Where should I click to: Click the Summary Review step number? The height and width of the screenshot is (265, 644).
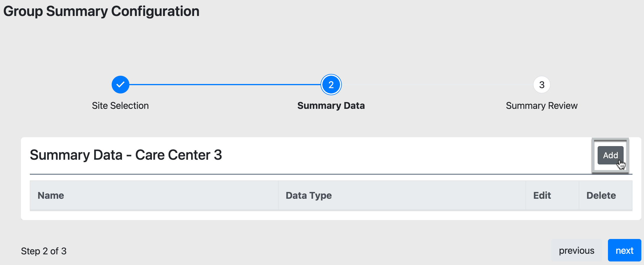click(x=542, y=85)
